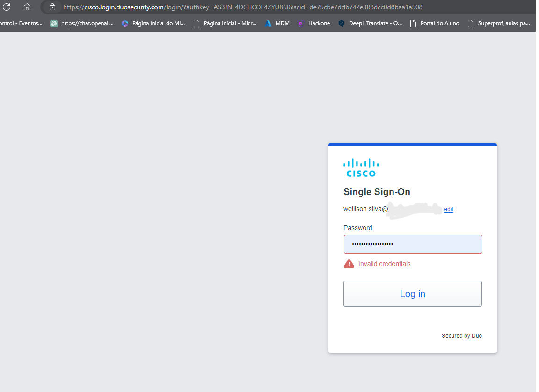Image resolution: width=539 pixels, height=392 pixels.
Task: Click the Cisco logo
Action: point(361,167)
